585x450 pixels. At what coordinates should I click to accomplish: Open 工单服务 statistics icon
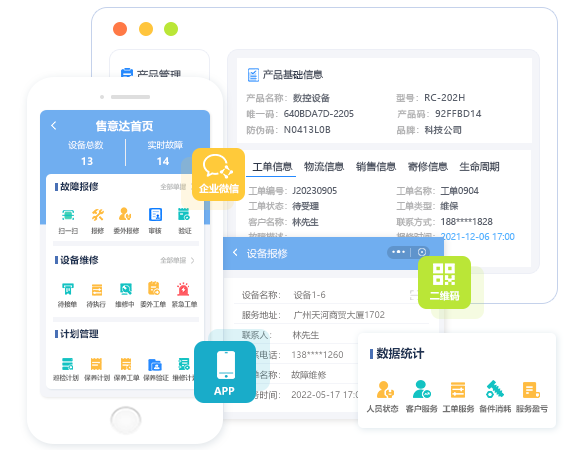458,390
